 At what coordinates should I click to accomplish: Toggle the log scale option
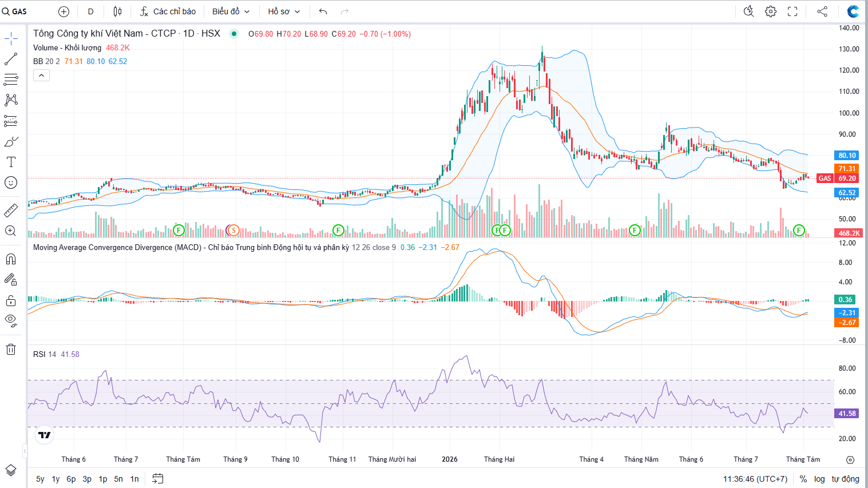820,479
